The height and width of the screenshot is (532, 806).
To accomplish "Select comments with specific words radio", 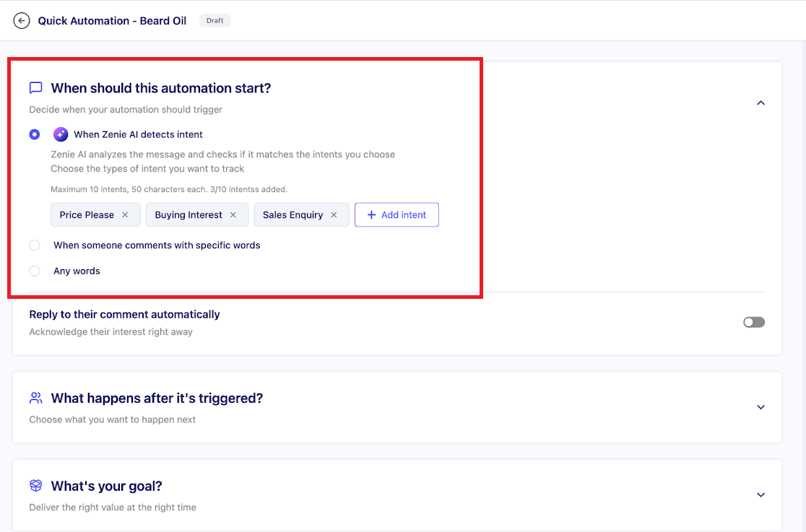I will pos(35,245).
